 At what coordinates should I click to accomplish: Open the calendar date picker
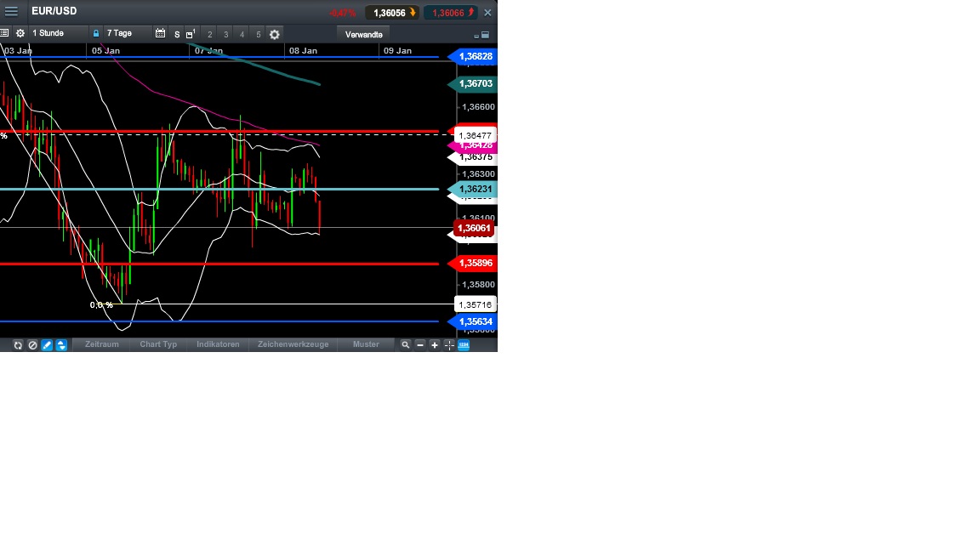pos(161,34)
